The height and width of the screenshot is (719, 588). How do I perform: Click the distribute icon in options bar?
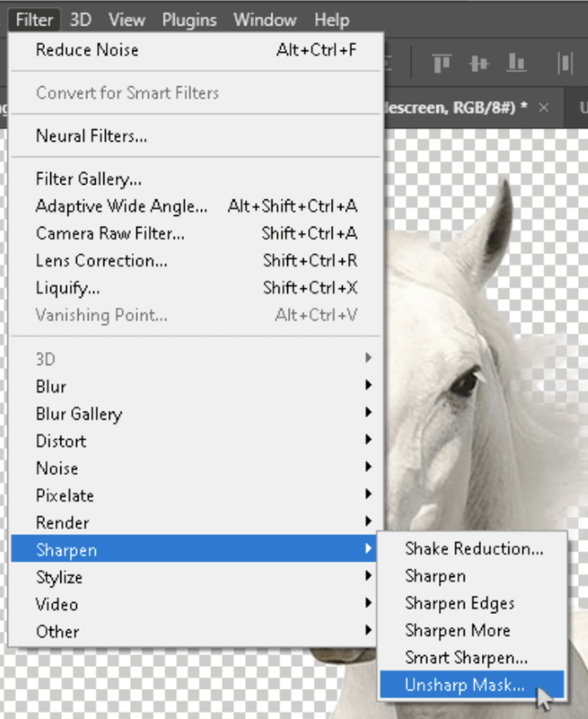click(565, 63)
